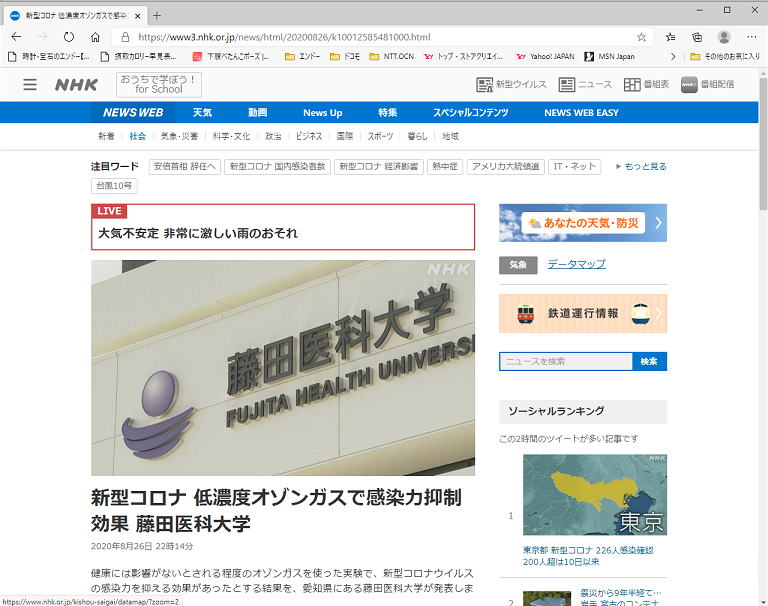The height and width of the screenshot is (606, 768).
Task: Click 安倍首相 辞任へ keyword tag
Action: (x=185, y=167)
